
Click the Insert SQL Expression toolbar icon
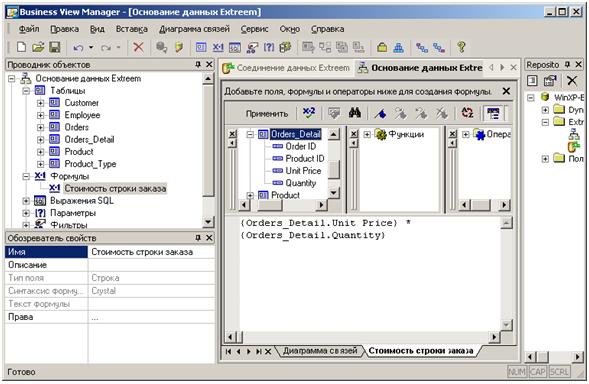235,47
